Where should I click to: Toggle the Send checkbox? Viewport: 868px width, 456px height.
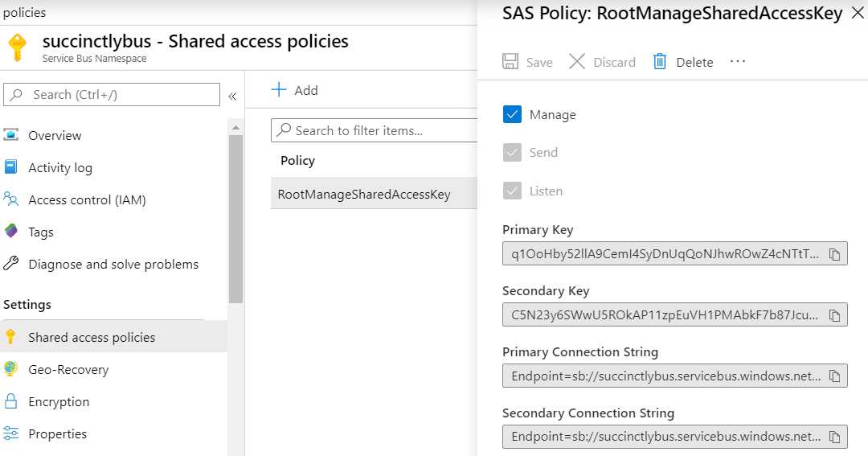(512, 152)
